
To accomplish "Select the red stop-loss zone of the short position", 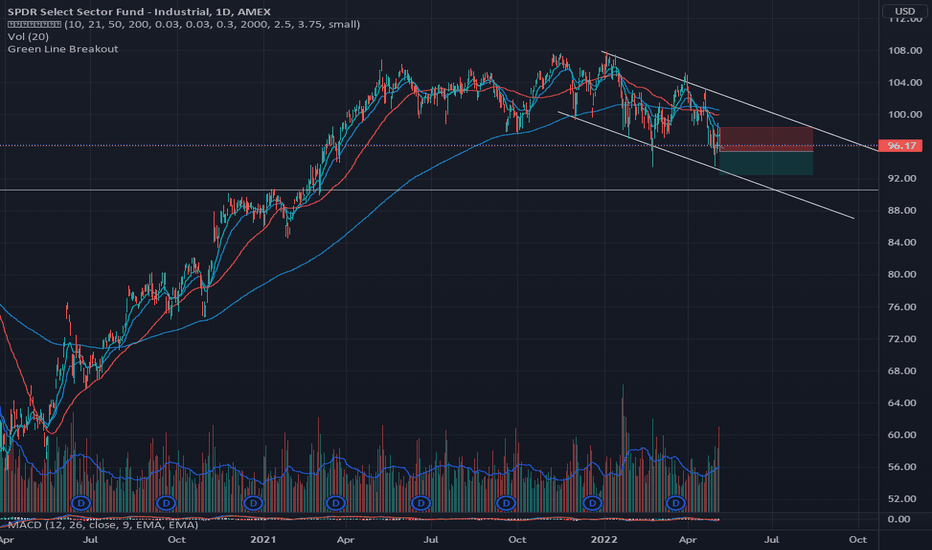I will 766,139.
